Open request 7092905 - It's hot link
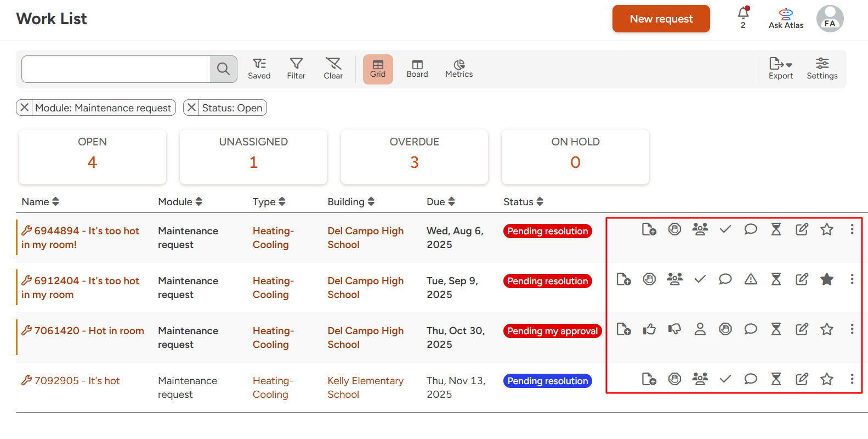The height and width of the screenshot is (439, 868). tap(77, 381)
